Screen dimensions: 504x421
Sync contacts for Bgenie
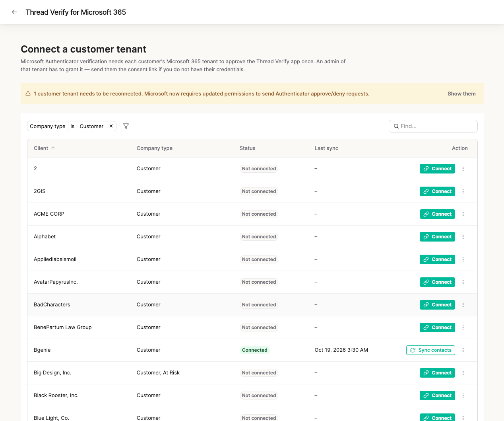[430, 350]
